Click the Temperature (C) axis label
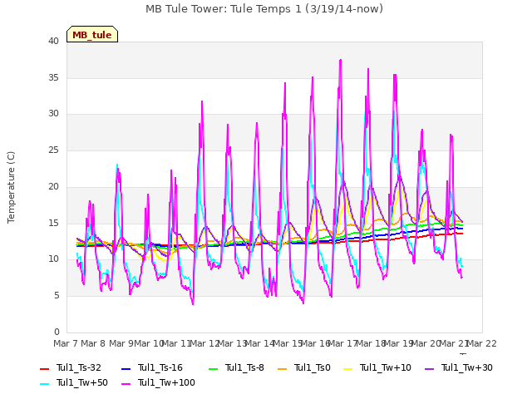 (x=11, y=187)
